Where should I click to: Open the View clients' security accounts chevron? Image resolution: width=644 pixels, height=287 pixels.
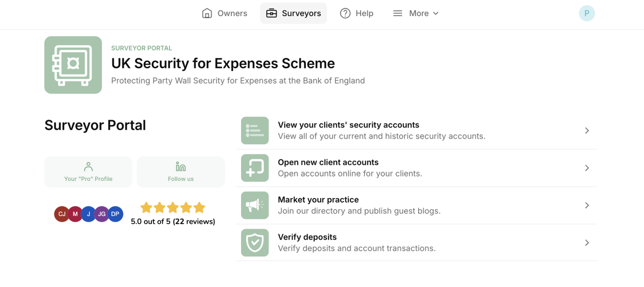pos(587,131)
